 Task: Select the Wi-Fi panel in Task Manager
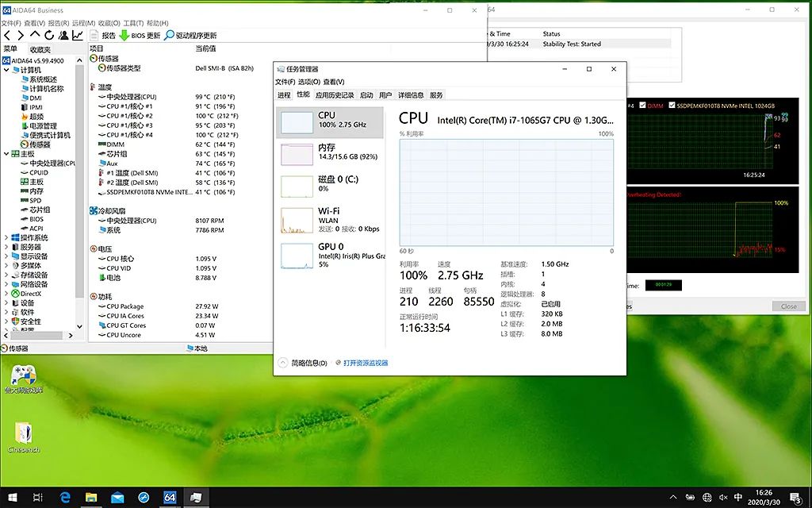330,220
